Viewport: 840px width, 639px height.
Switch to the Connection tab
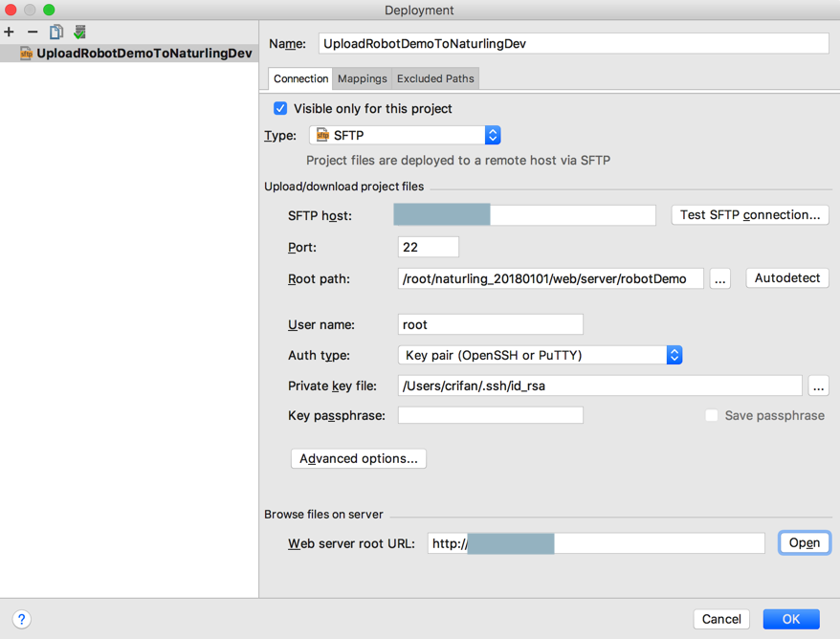tap(300, 78)
